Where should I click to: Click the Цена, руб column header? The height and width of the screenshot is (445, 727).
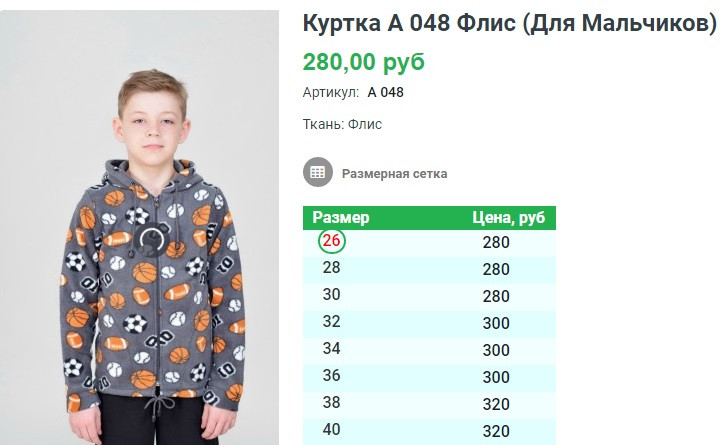pyautogui.click(x=509, y=217)
